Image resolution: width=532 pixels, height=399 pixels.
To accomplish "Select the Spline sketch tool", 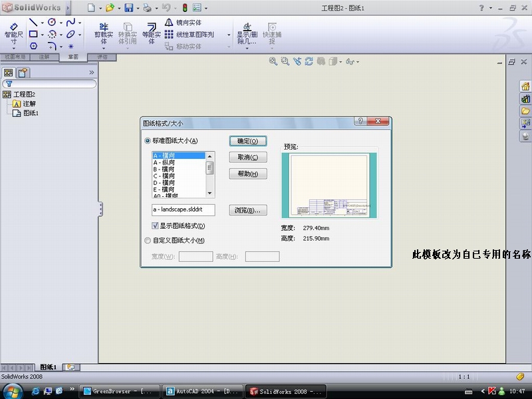I will [70, 23].
